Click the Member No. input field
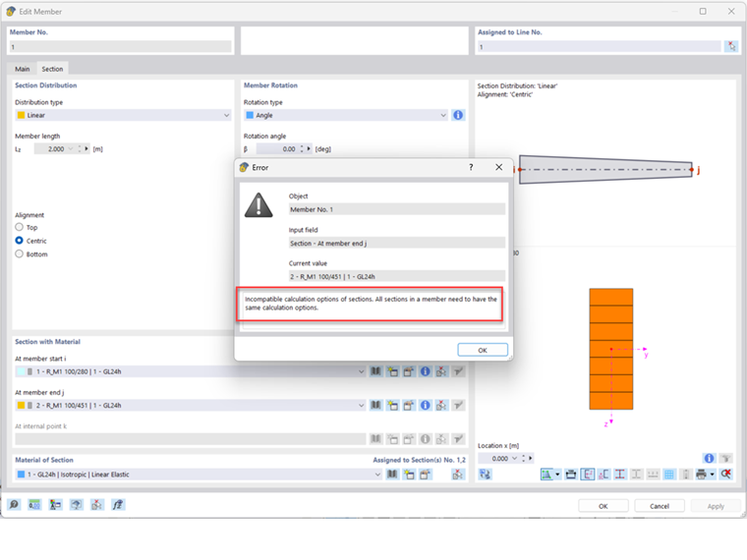The height and width of the screenshot is (560, 747). pyautogui.click(x=121, y=47)
